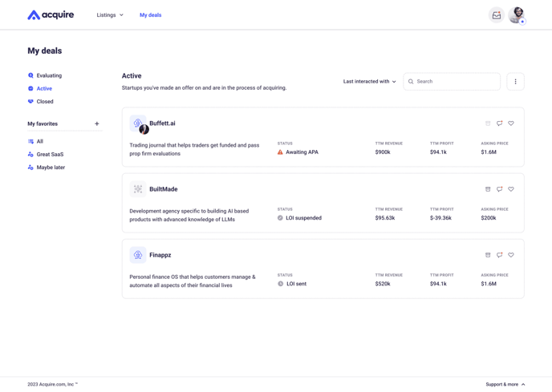Open chat for Finappz
552x392 pixels.
(499, 255)
